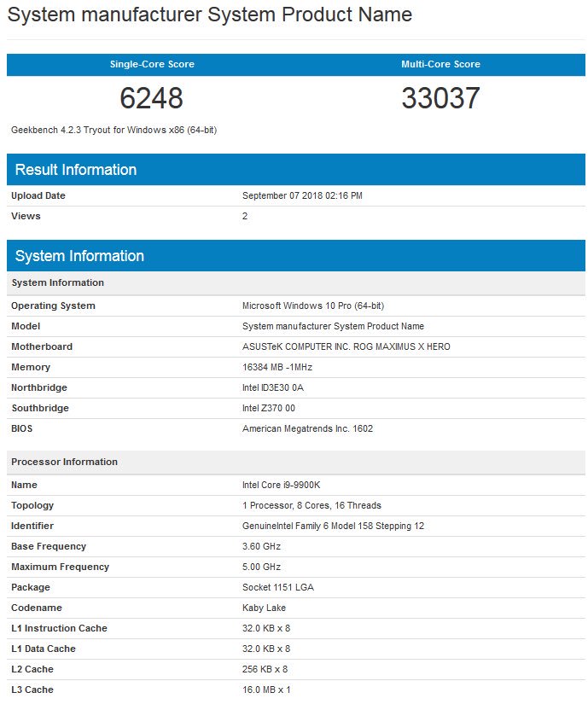Image resolution: width=588 pixels, height=710 pixels.
Task: Click the Model row label
Action: click(x=26, y=326)
